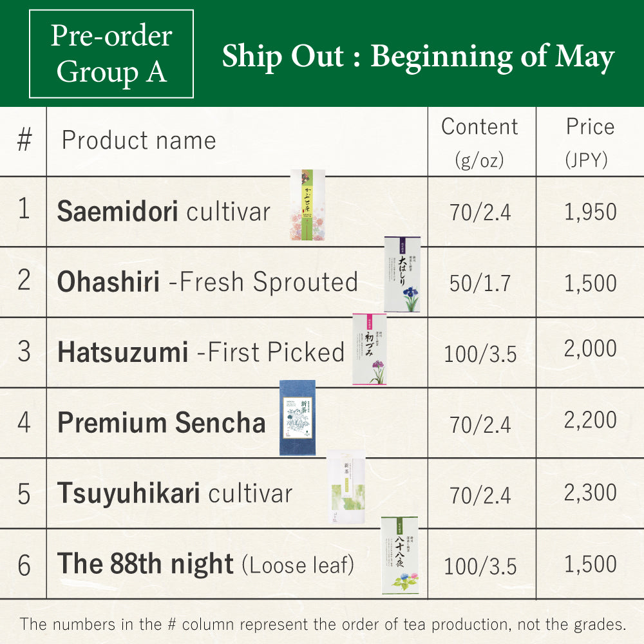Click the Price (JPY) column header

tap(590, 142)
